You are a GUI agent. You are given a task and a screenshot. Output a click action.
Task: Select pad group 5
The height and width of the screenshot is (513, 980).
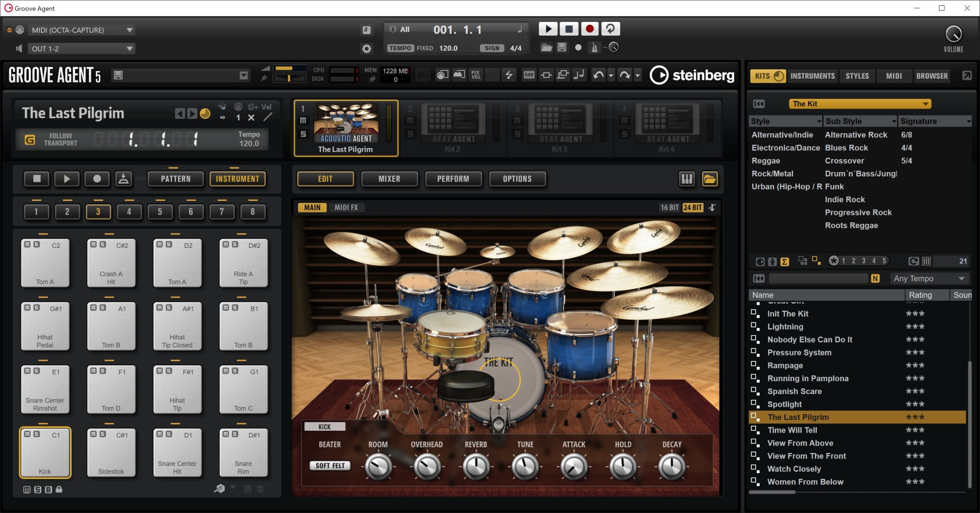(160, 212)
